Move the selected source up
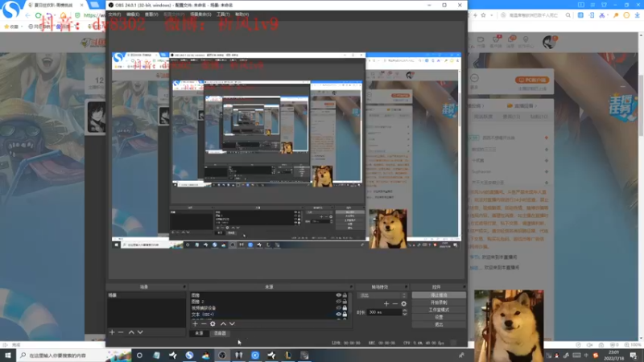Viewport: 644px width, 362px height. point(223,324)
